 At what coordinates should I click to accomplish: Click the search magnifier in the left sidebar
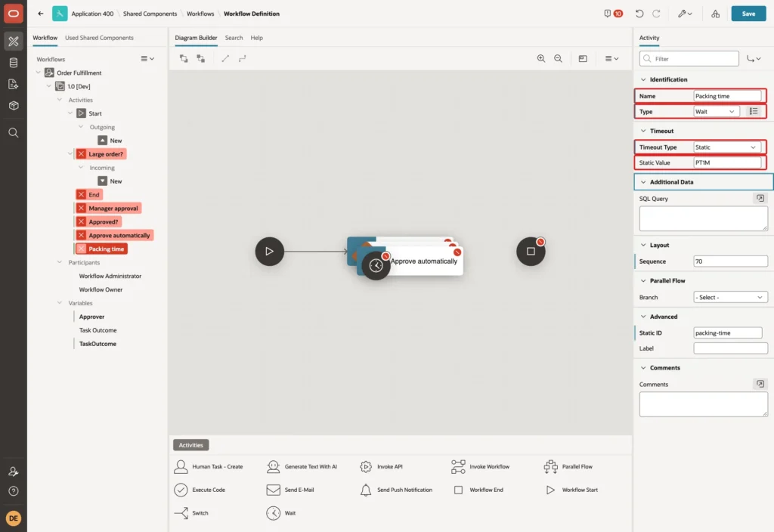[x=14, y=133]
